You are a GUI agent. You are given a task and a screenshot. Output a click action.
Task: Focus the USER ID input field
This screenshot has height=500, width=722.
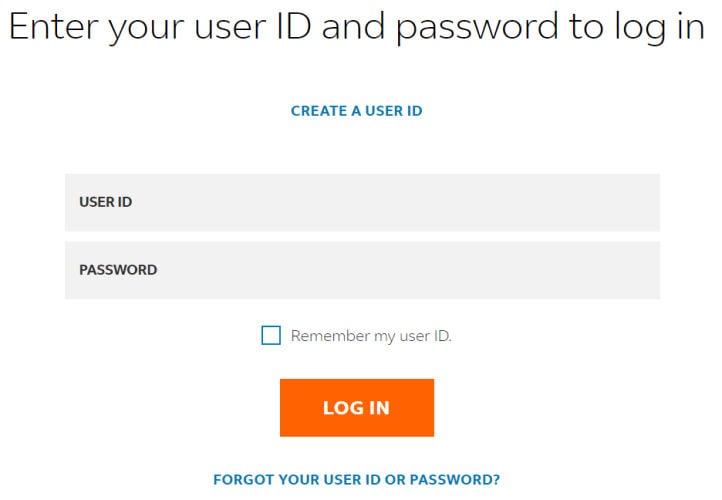pyautogui.click(x=362, y=203)
